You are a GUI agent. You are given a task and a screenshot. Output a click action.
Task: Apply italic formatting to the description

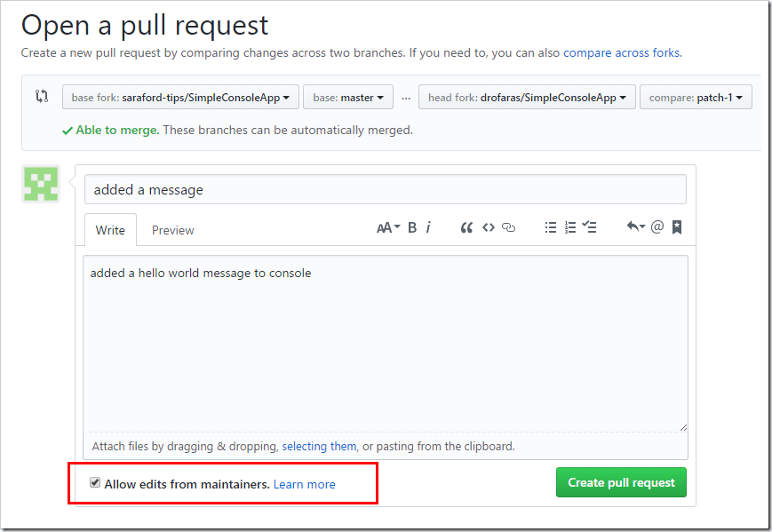coord(428,227)
